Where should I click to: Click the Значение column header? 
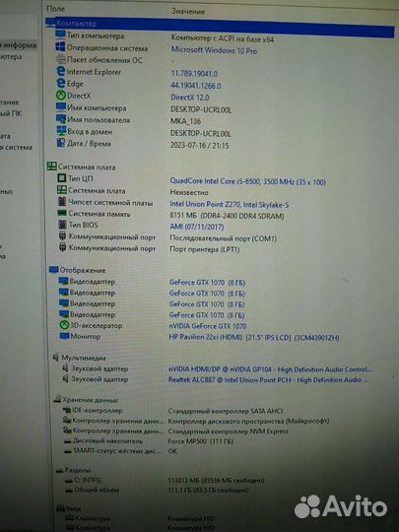pyautogui.click(x=187, y=11)
